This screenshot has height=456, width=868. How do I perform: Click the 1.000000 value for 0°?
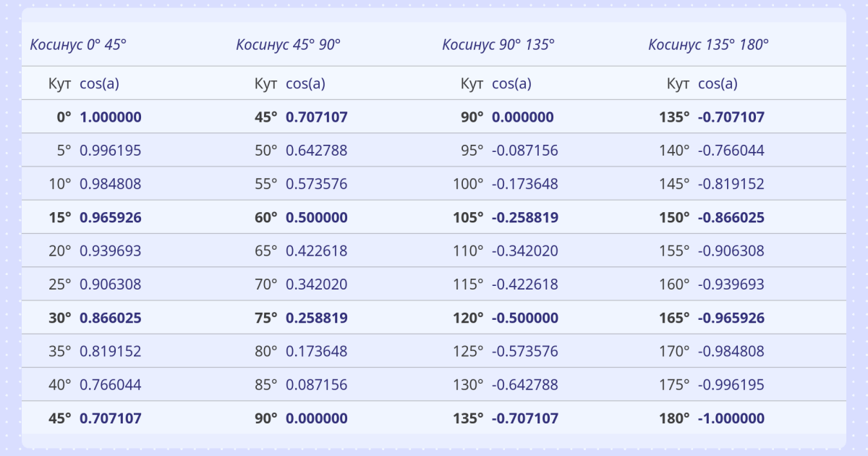110,117
